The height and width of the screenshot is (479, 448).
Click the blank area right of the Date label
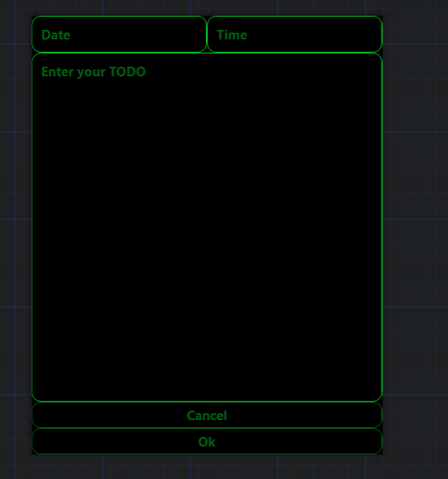138,35
